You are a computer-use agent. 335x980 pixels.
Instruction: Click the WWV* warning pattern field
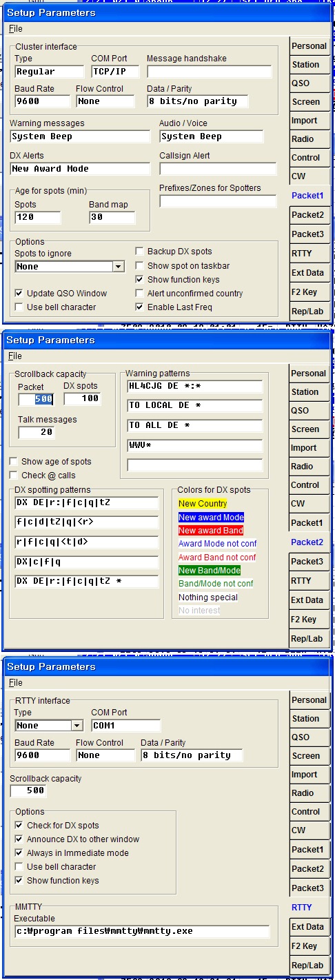click(x=195, y=446)
